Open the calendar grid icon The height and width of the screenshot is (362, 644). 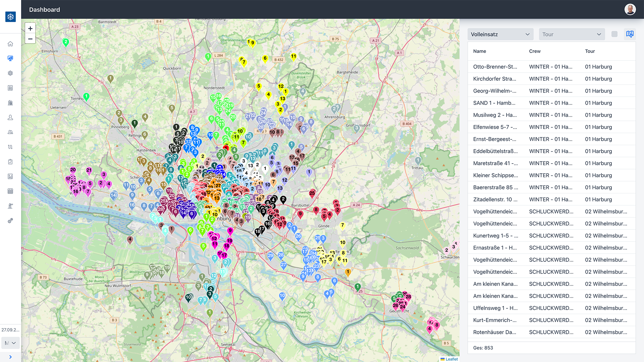point(10,191)
